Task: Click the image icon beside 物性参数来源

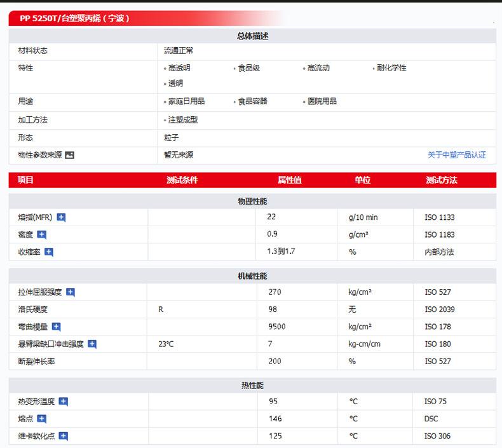Action: point(69,155)
